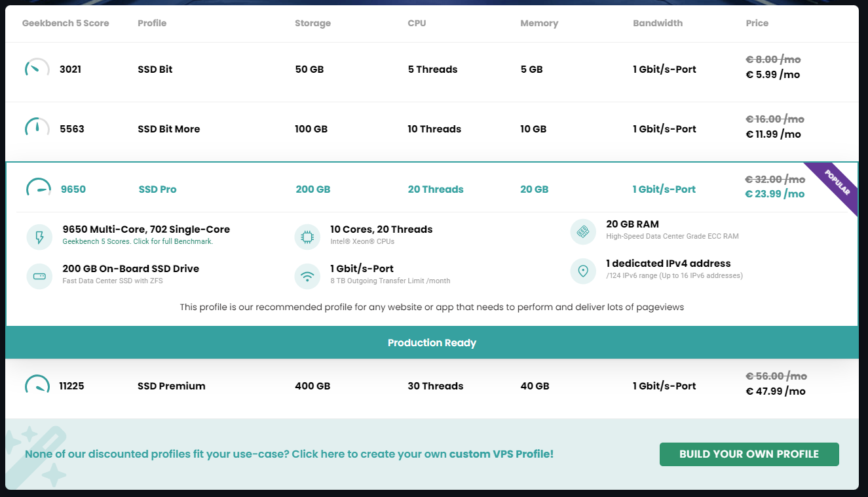868x497 pixels.
Task: Open the full Geekbench benchmark link
Action: click(x=138, y=241)
